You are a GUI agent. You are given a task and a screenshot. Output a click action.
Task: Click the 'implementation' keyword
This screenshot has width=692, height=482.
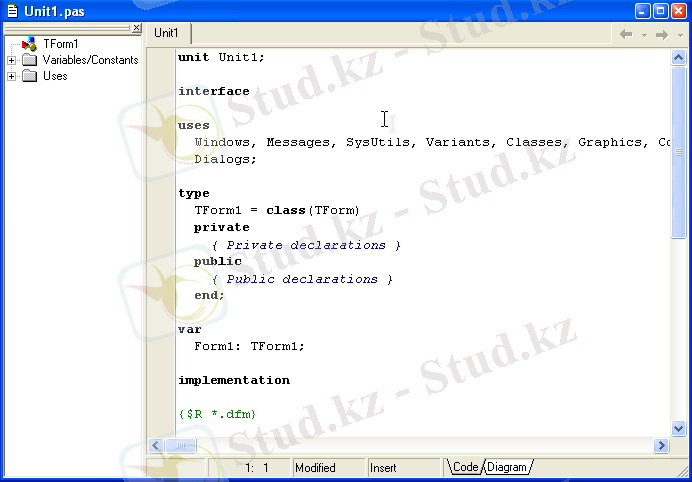234,380
